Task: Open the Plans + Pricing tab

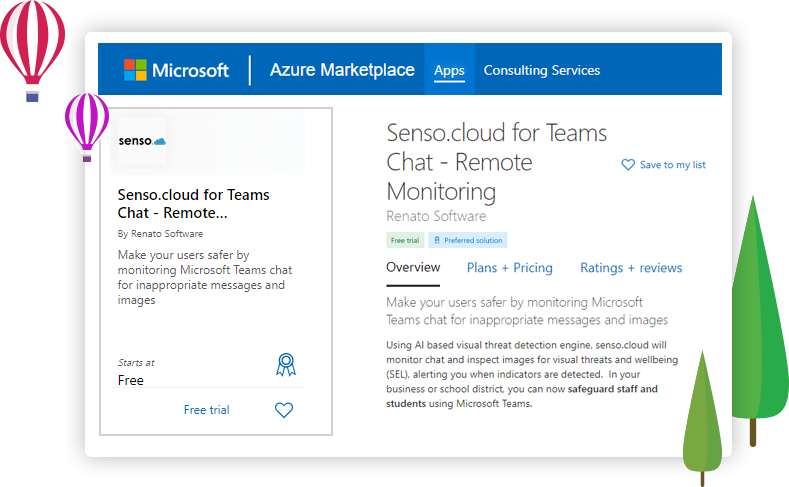Action: (509, 268)
